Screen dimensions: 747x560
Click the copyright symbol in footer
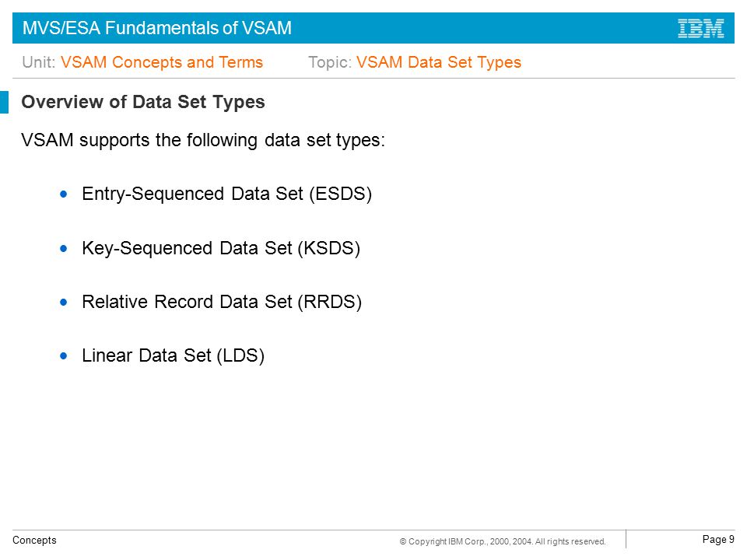pyautogui.click(x=403, y=541)
